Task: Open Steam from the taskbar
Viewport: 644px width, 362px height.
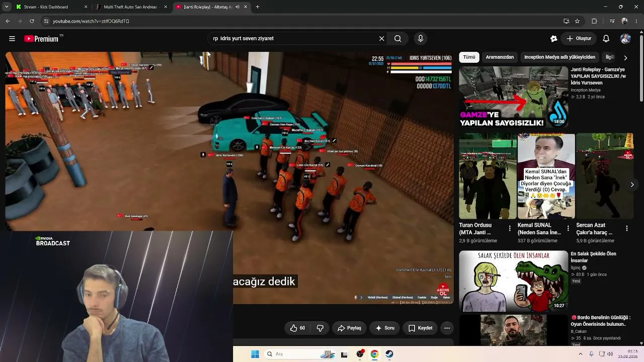Action: click(389, 354)
